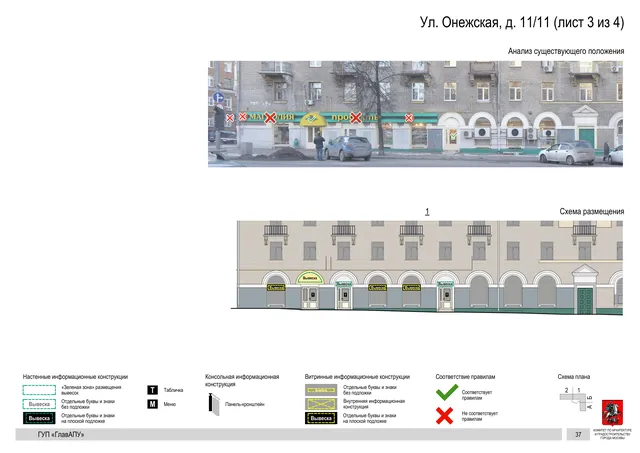
Task: Click the grey showcase letters-without-backing sample
Action: 321,390
